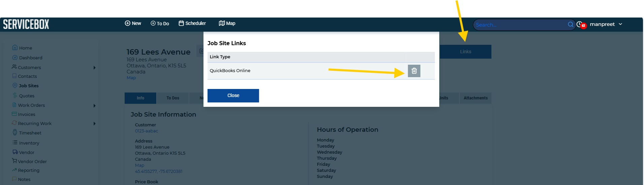
Task: Select the QuickBooks Online row text
Action: coord(230,70)
